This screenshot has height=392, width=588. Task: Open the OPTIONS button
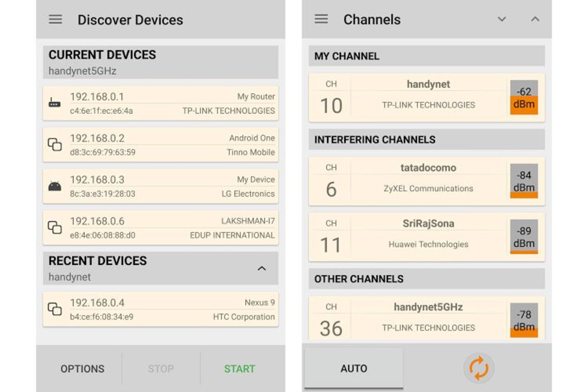tap(82, 369)
